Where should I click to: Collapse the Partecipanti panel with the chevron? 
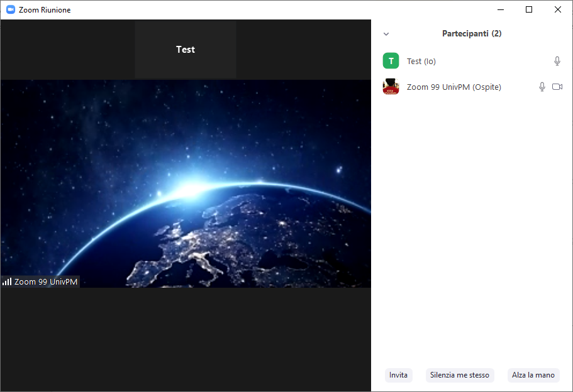[386, 34]
